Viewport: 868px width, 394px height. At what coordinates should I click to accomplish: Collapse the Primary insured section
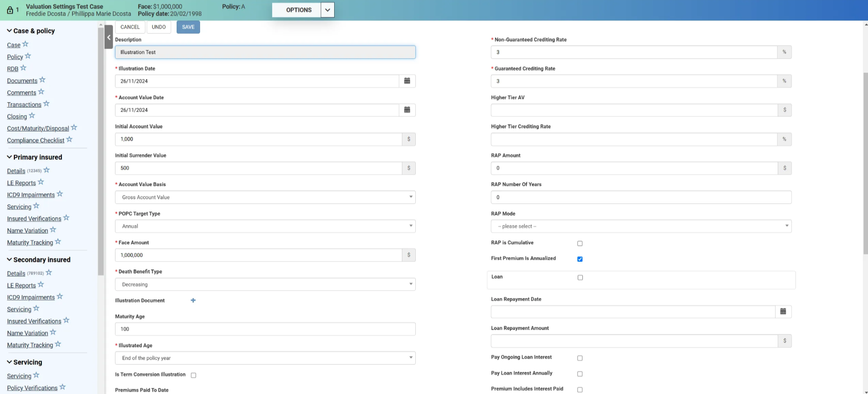point(10,157)
